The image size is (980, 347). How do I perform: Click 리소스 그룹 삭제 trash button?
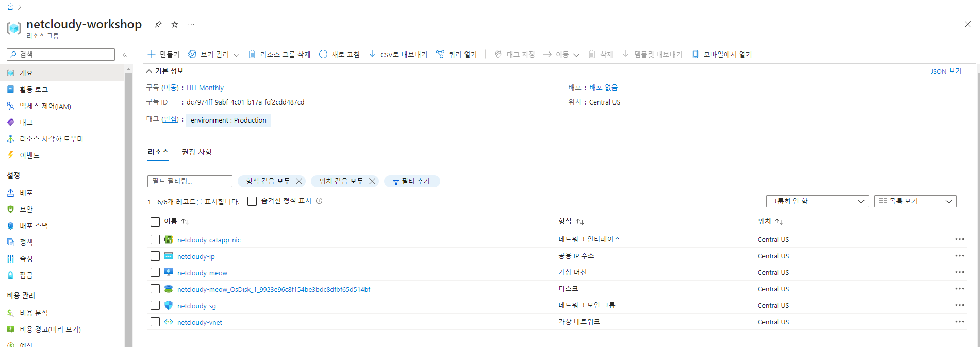coord(279,54)
